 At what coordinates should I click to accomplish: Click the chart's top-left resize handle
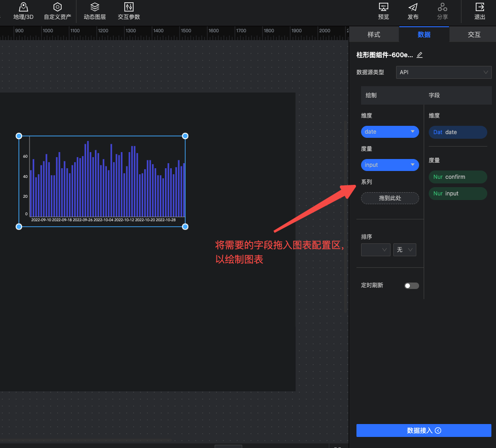tap(19, 136)
